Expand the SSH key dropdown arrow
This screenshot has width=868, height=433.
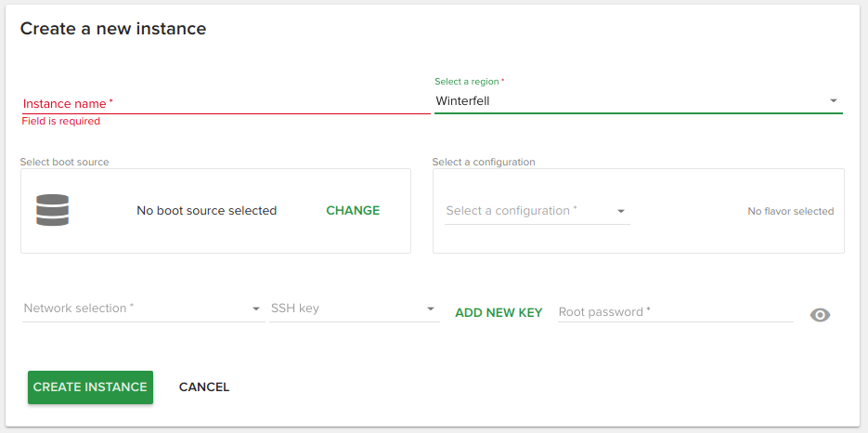pyautogui.click(x=431, y=308)
